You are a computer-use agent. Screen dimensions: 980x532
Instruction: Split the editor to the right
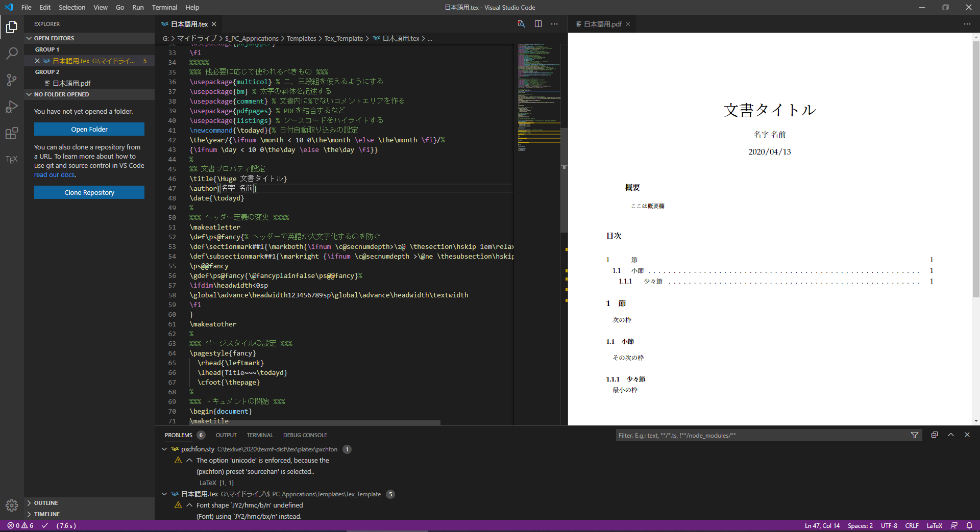point(538,24)
